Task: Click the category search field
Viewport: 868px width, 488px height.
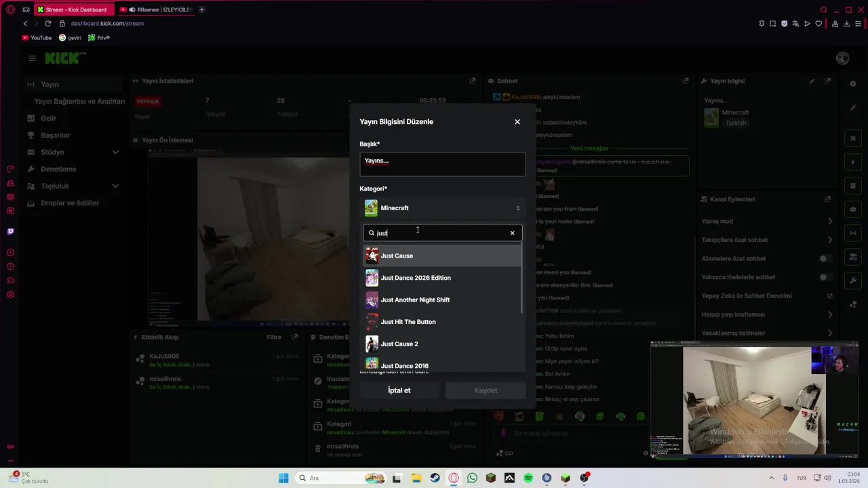Action: tap(442, 233)
